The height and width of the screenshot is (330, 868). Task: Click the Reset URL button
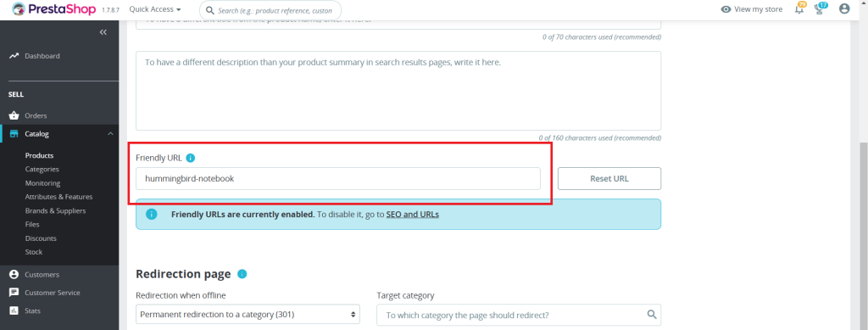pyautogui.click(x=609, y=178)
